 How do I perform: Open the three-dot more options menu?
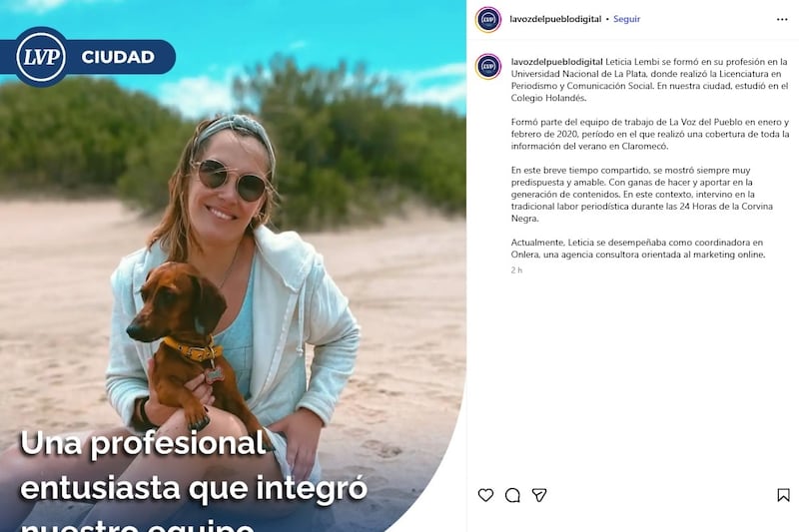pos(782,19)
